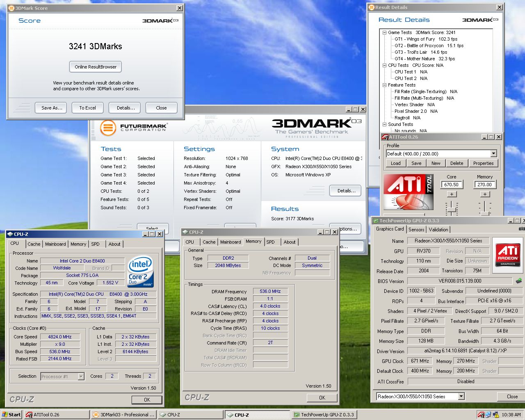Click the 3DMark Score window title icon

click(11, 8)
